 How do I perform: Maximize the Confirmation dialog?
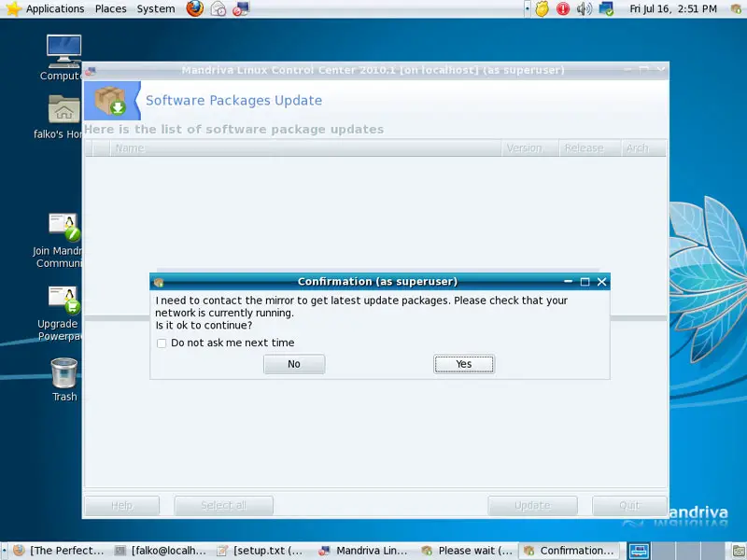click(x=585, y=282)
